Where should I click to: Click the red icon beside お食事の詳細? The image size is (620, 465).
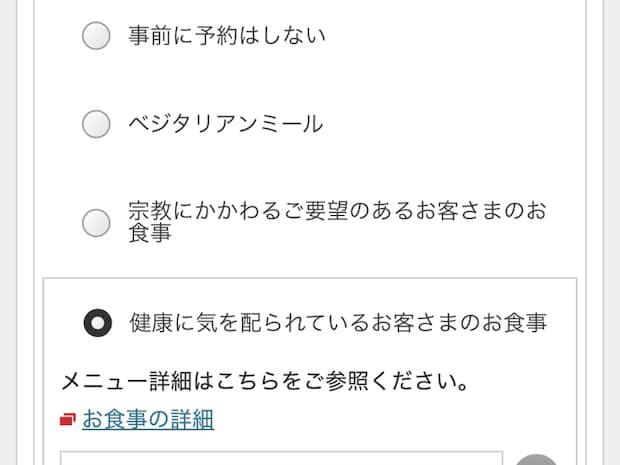[x=68, y=420]
